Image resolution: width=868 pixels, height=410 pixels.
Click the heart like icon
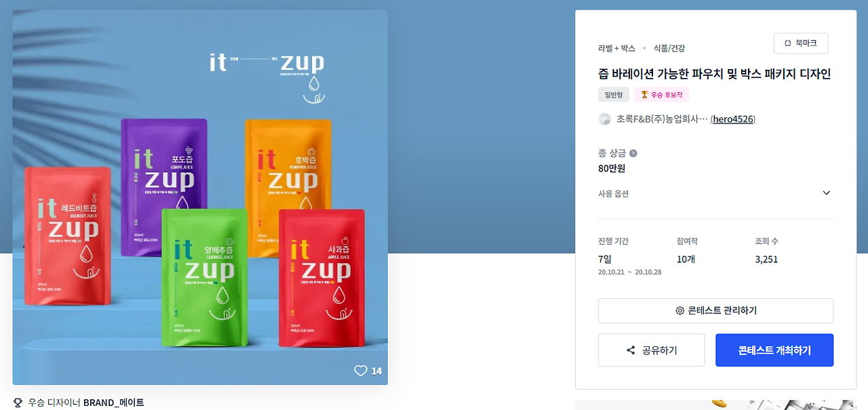[x=361, y=371]
